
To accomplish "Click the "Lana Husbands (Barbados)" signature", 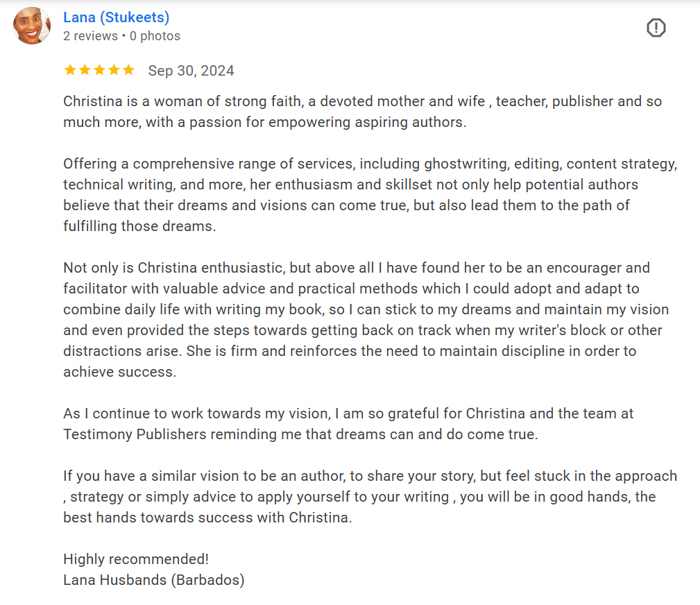I will pos(153,580).
